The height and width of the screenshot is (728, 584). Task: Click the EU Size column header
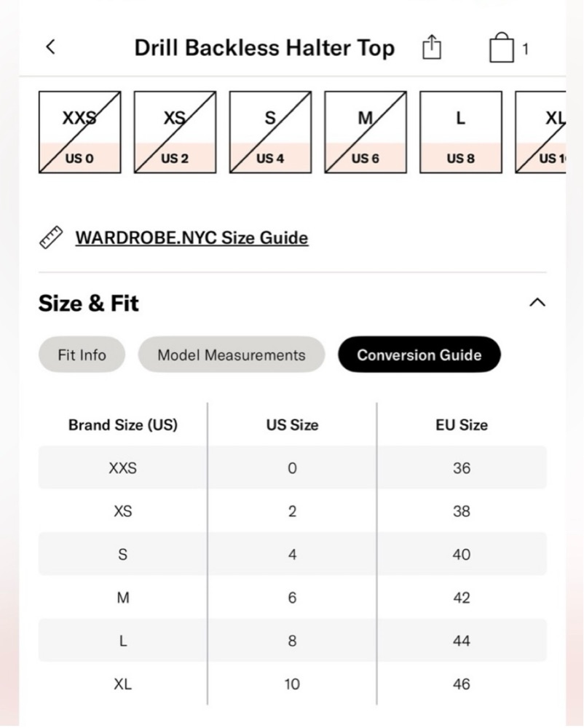462,425
